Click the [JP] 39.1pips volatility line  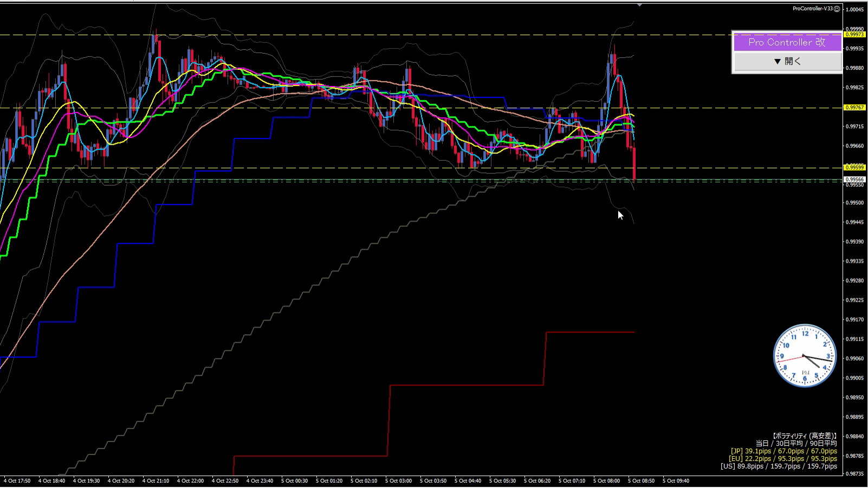tap(783, 451)
